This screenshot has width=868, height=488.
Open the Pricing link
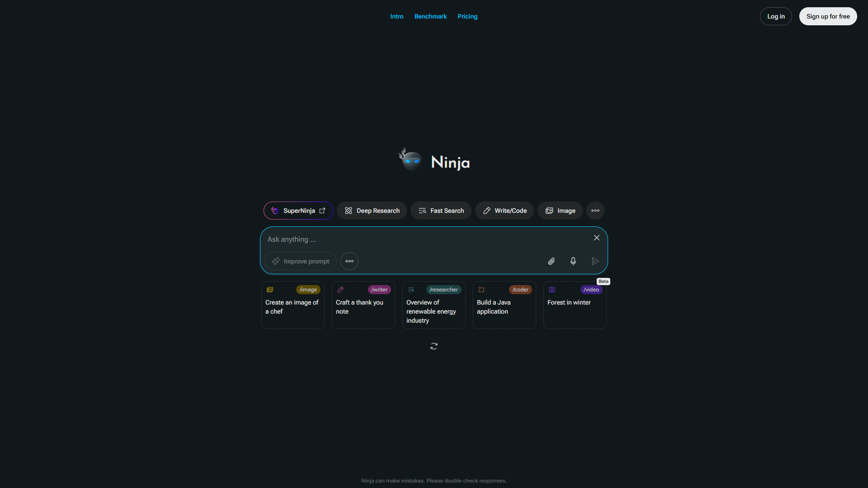(x=467, y=16)
